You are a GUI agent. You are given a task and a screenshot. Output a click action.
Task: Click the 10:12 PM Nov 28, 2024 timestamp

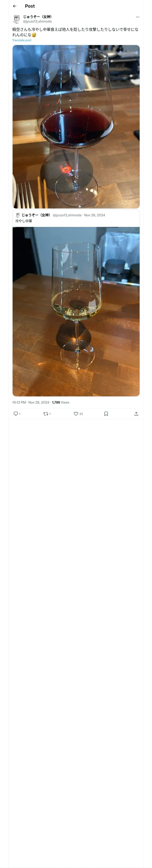(31, 402)
